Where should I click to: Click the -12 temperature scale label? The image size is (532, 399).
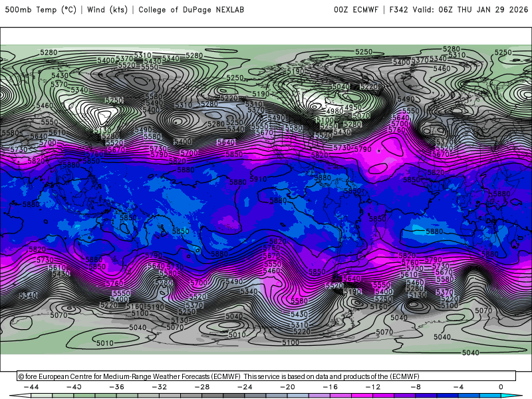[373, 387]
